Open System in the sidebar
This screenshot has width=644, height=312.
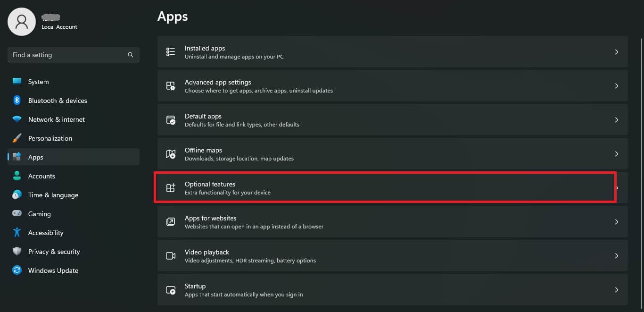click(x=38, y=82)
